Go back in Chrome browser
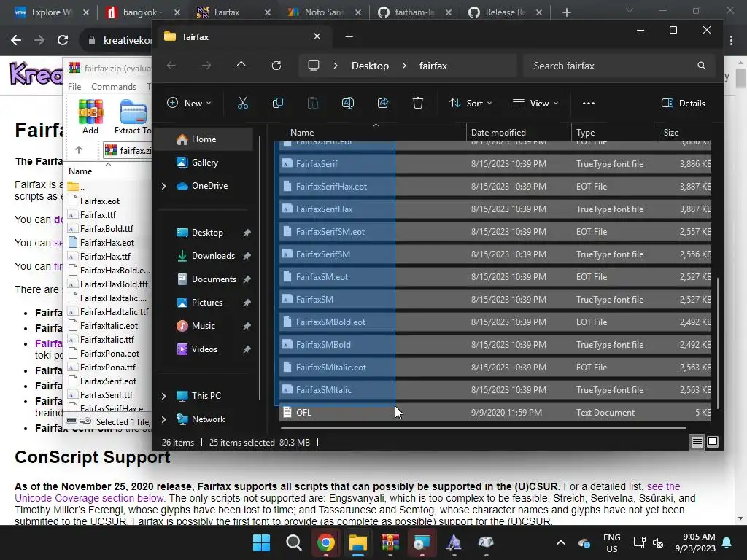The height and width of the screenshot is (560, 747). pyautogui.click(x=16, y=40)
